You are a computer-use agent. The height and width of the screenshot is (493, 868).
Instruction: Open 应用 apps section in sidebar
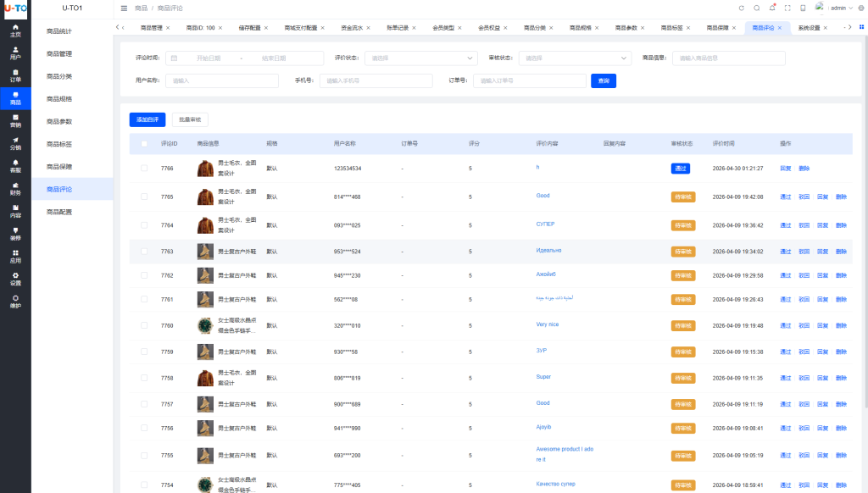coord(15,257)
